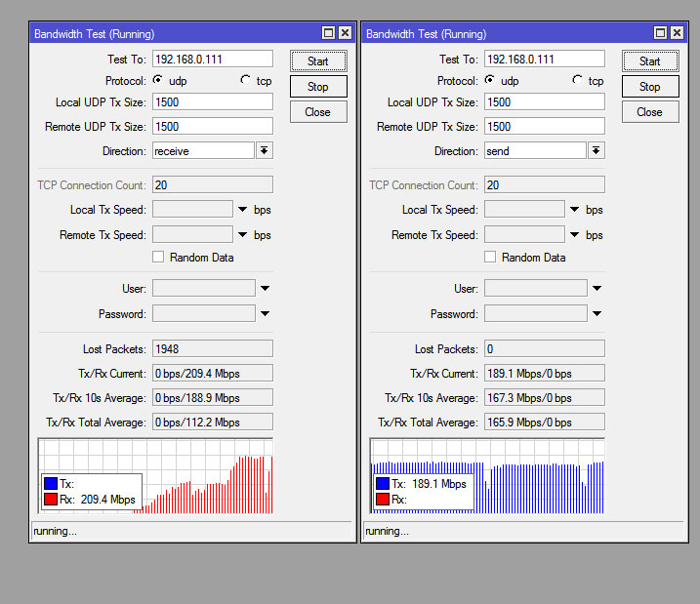Expand the User field arrow in left window
The height and width of the screenshot is (604, 700).
[265, 289]
